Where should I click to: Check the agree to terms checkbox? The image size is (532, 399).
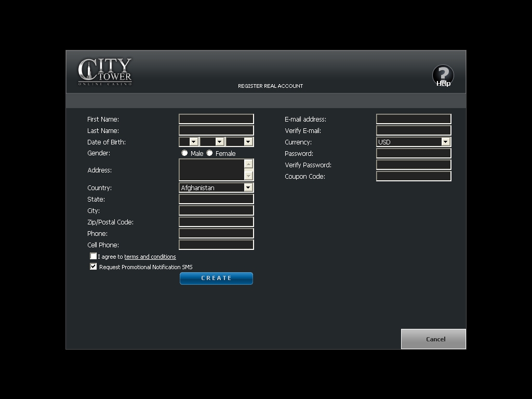click(94, 256)
